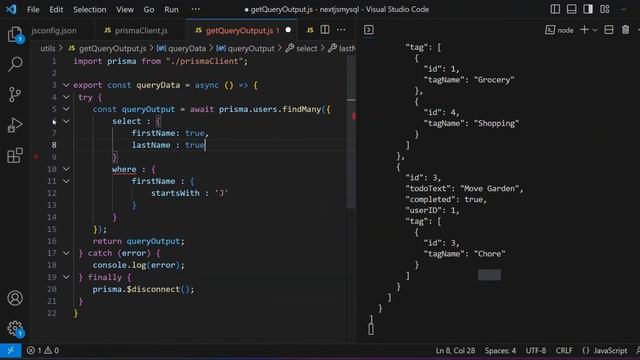
Task: Collapse the finally fold on line 19
Action: 66,277
